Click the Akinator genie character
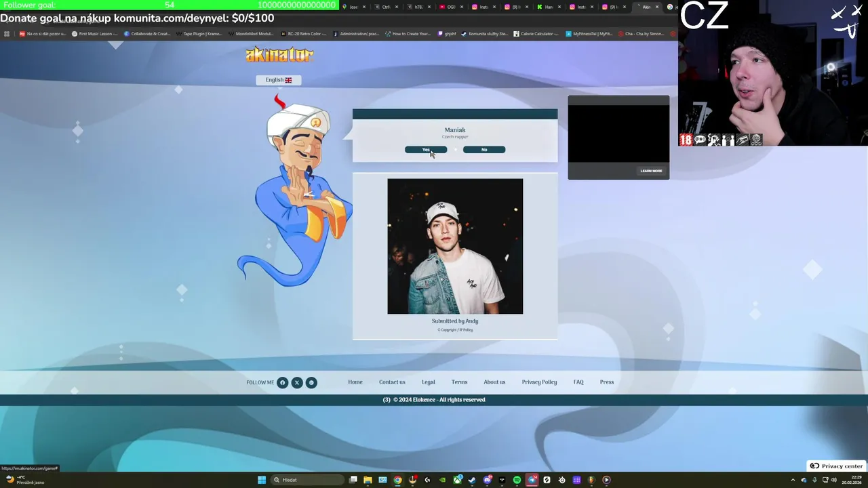The width and height of the screenshot is (868, 488). point(297,191)
